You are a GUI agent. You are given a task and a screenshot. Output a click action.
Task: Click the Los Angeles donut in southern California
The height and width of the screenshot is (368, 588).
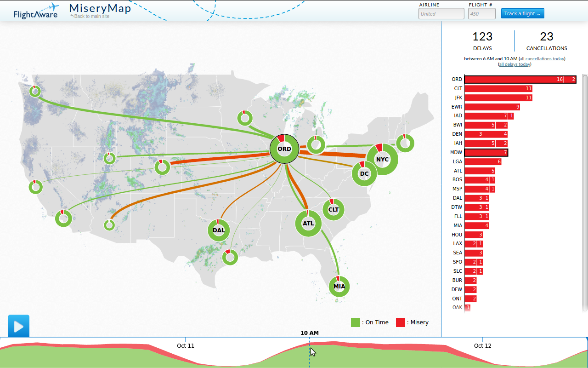coord(63,218)
